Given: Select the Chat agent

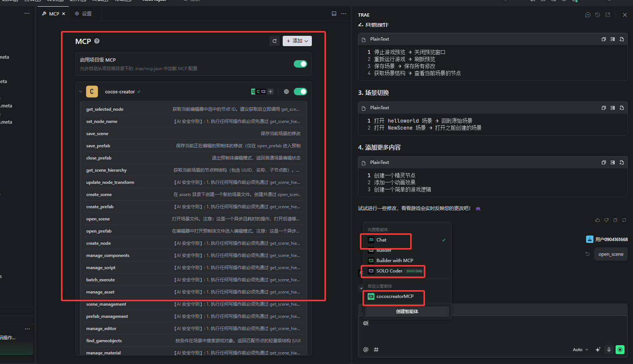Looking at the screenshot, I should [x=407, y=240].
